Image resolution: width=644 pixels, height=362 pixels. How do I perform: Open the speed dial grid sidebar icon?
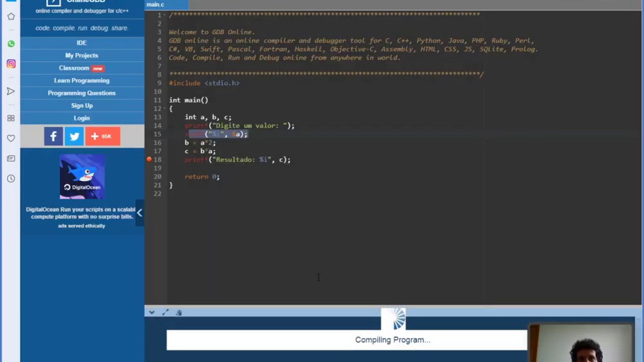pos(11,118)
